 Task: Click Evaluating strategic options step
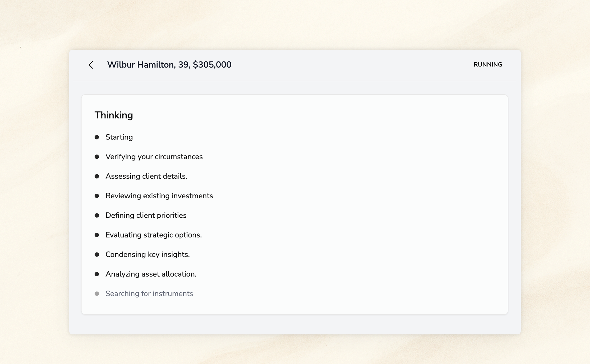click(x=153, y=235)
